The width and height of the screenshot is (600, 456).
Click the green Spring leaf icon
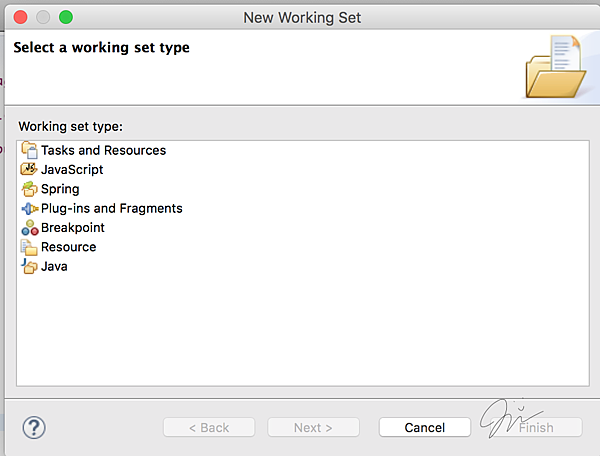[28, 189]
